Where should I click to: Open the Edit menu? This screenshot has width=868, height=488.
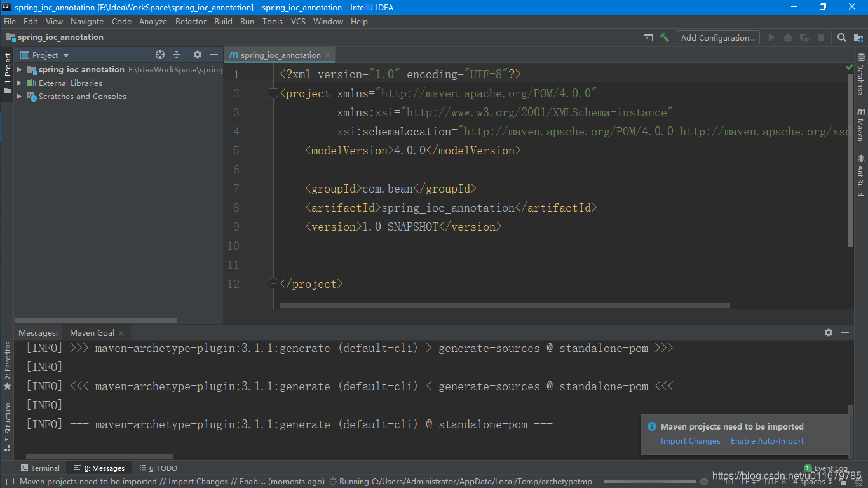[x=31, y=21]
